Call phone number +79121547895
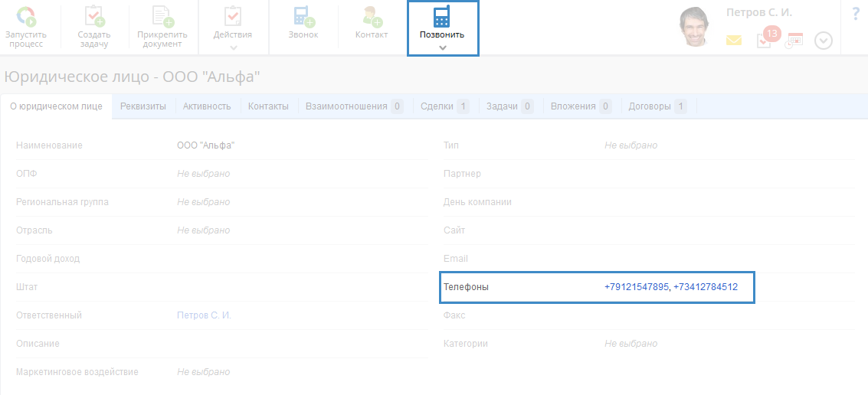868x395 pixels. click(636, 287)
